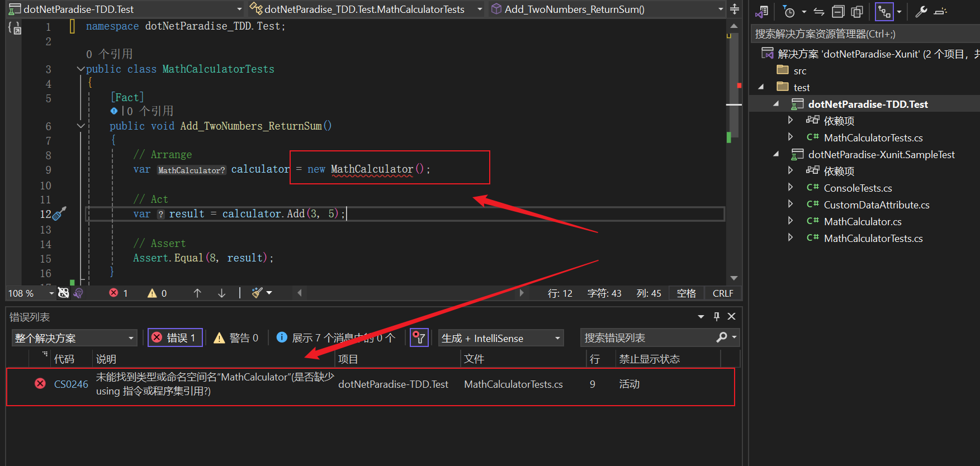Click the editor warning count indicator
980x466 pixels.
pyautogui.click(x=157, y=293)
